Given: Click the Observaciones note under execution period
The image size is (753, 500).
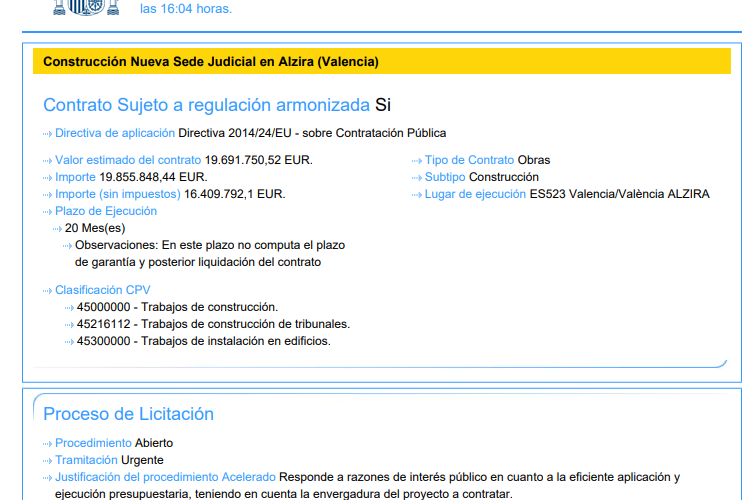Looking at the screenshot, I should (208, 253).
